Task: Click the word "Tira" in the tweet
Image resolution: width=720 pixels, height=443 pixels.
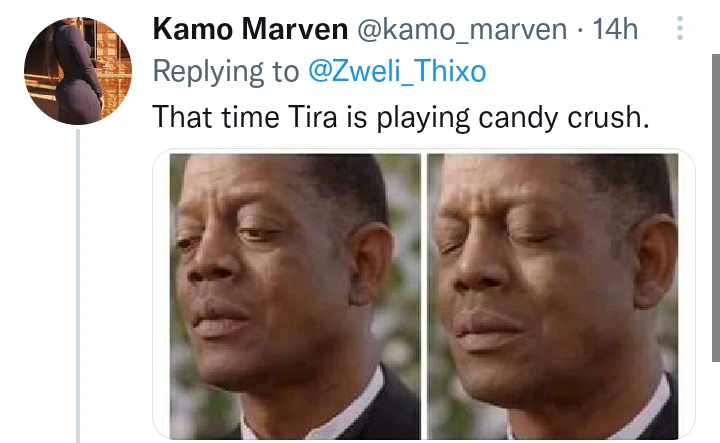Action: click(x=312, y=117)
